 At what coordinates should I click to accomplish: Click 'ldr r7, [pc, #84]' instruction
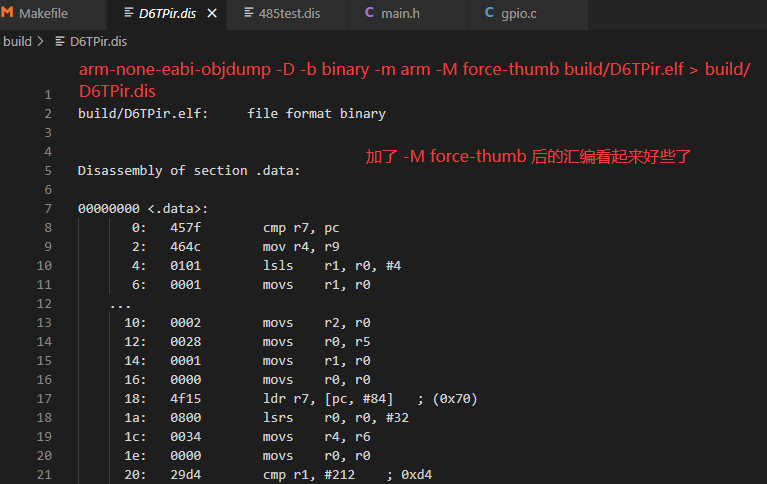tap(328, 399)
